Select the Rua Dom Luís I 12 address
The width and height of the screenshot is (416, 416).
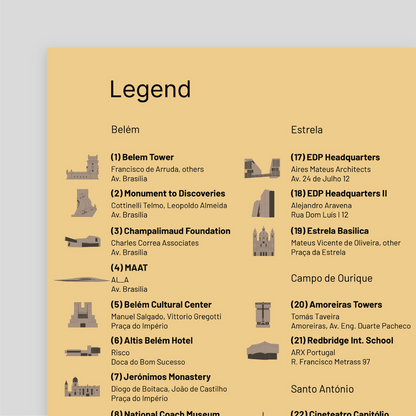tap(320, 215)
